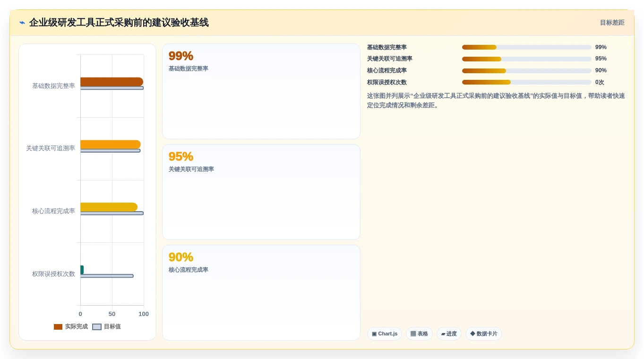This screenshot has width=644, height=359.
Task: Click the 权限误授权次数 chart axis label
Action: point(53,274)
